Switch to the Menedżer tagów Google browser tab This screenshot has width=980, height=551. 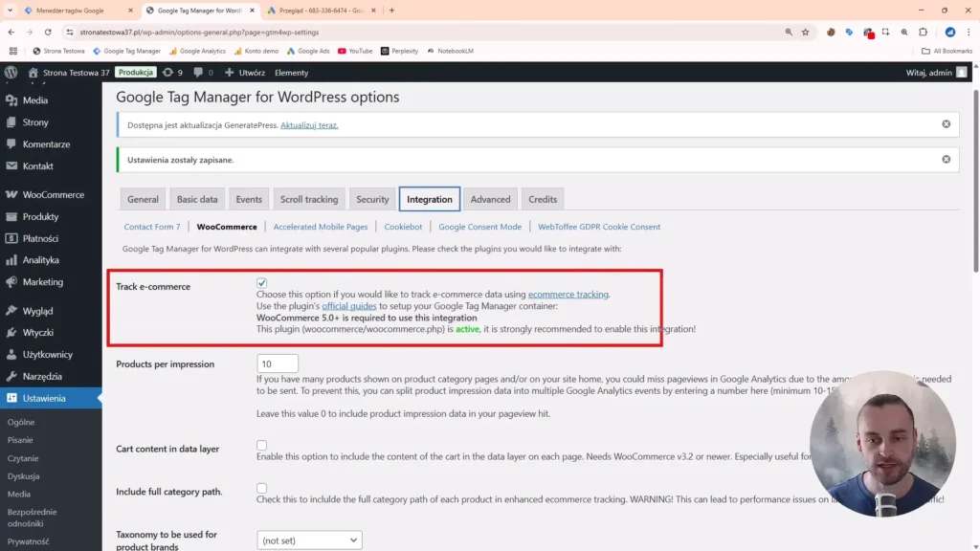pos(70,11)
